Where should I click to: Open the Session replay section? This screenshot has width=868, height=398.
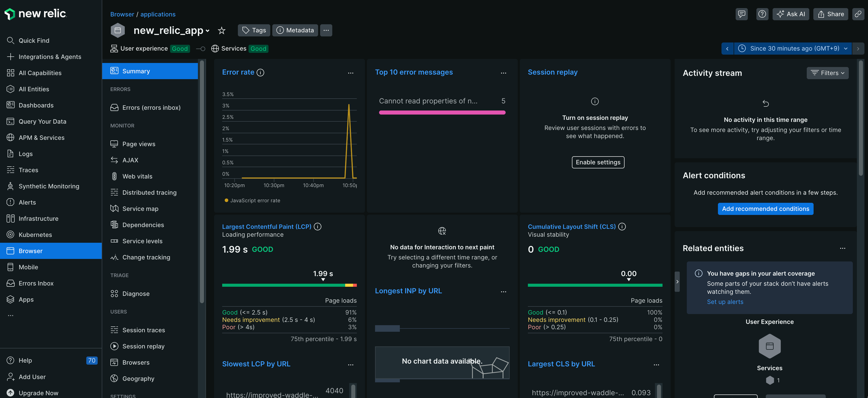pyautogui.click(x=553, y=72)
